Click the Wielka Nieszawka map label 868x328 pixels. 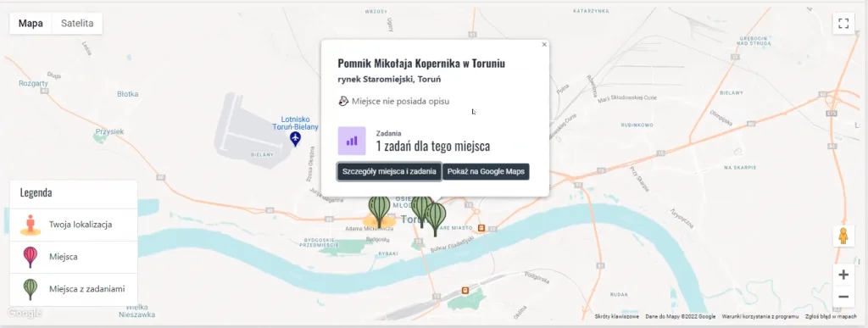click(x=136, y=311)
